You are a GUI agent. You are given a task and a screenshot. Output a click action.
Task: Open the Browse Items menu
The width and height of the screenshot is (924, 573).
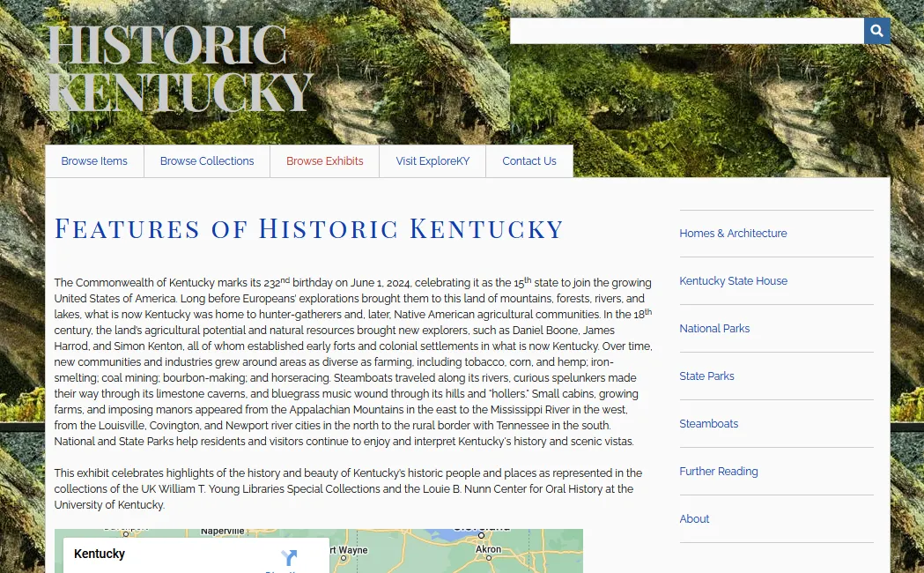click(x=94, y=161)
